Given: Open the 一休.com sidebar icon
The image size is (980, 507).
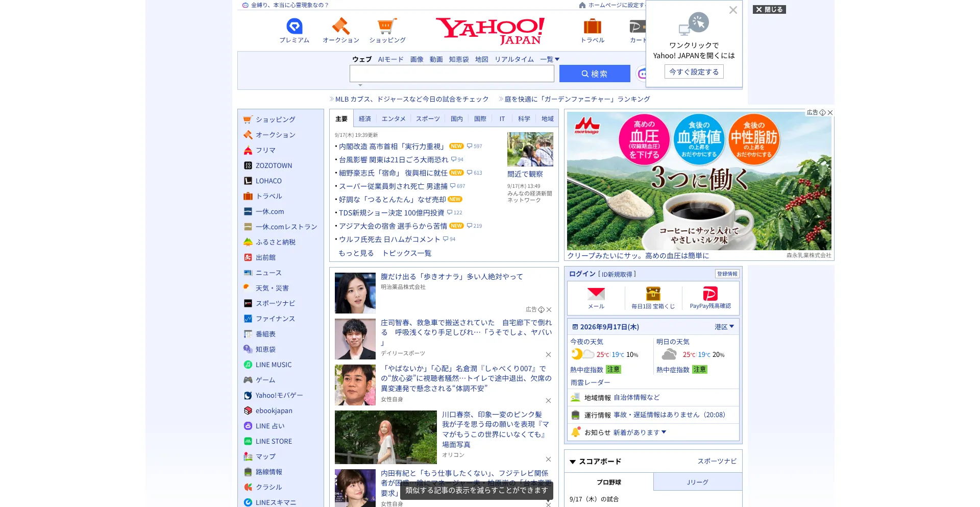Looking at the screenshot, I should [x=248, y=211].
